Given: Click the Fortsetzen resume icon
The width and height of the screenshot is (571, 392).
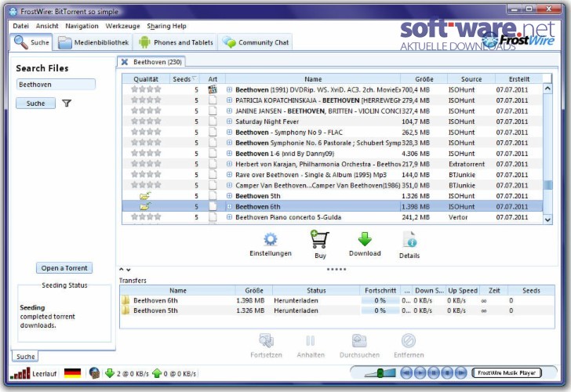Looking at the screenshot, I should click(x=266, y=341).
